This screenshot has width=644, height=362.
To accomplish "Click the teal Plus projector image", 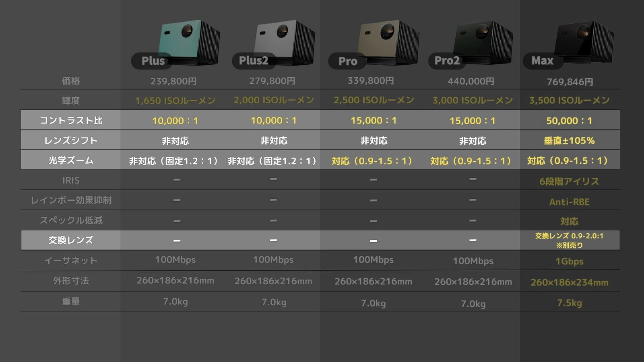I will pos(189,42).
